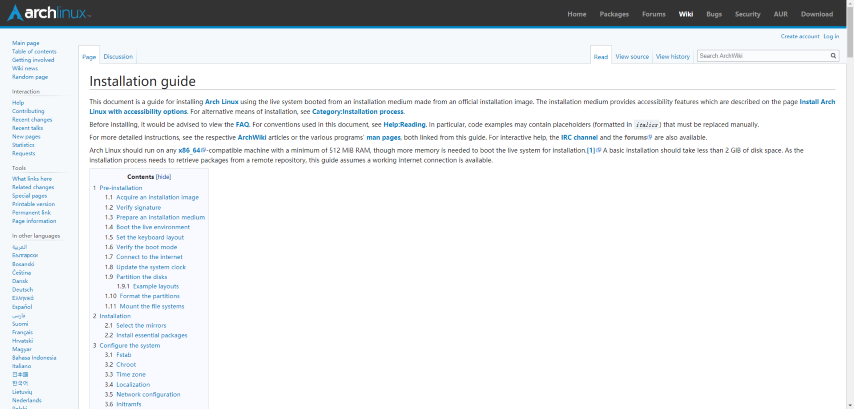
Task: Switch language to Español
Action: click(x=22, y=307)
